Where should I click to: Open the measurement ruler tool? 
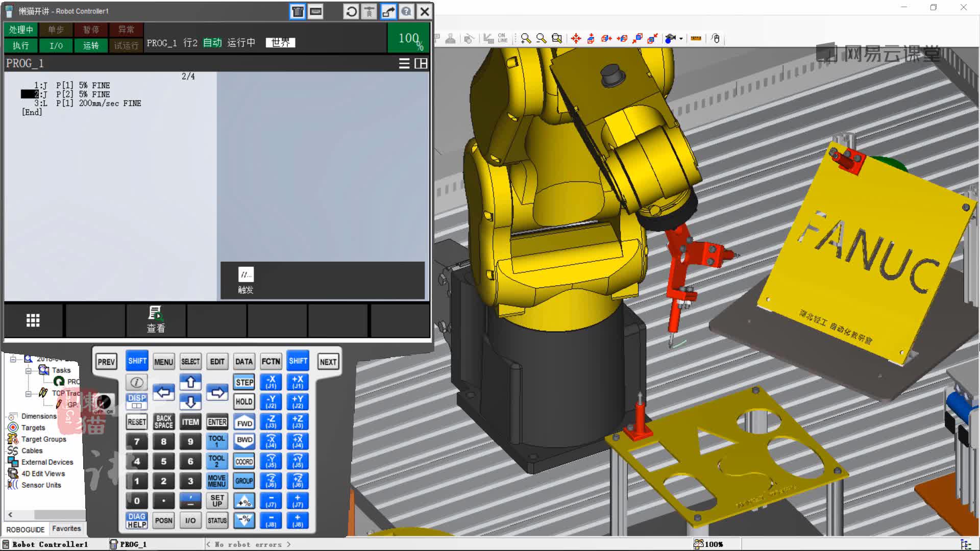click(x=696, y=39)
